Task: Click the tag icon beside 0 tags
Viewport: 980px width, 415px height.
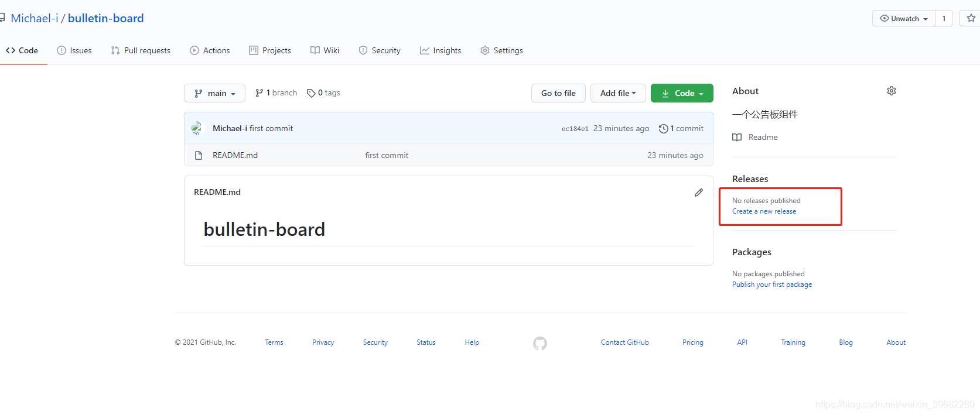Action: 311,93
